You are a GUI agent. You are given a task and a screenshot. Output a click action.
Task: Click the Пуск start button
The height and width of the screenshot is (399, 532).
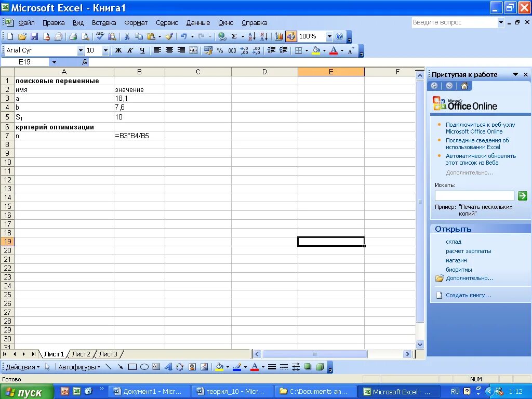(26, 392)
